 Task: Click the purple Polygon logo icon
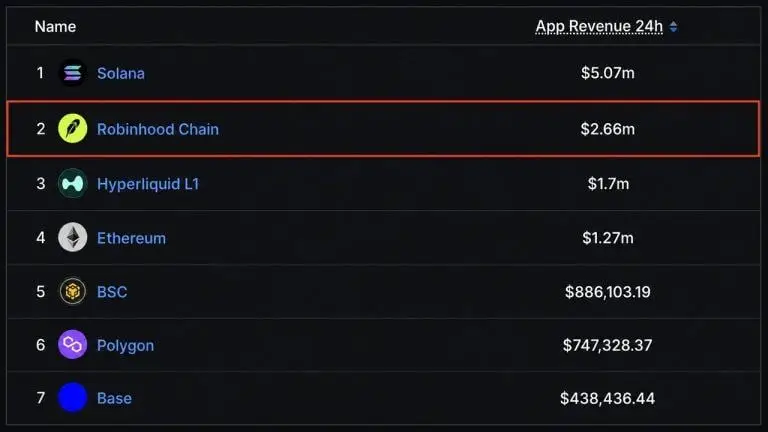click(72, 345)
